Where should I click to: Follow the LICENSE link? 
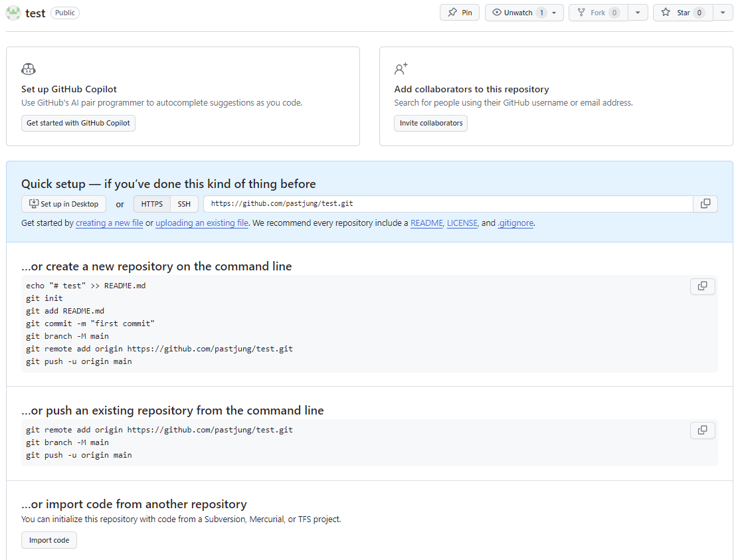tap(462, 223)
